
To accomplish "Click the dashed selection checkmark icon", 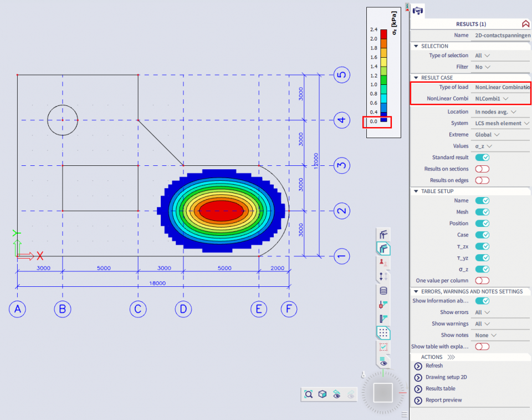I will [383, 347].
